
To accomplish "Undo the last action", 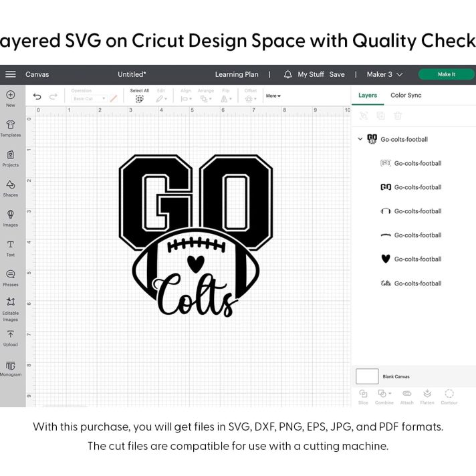I will click(37, 96).
